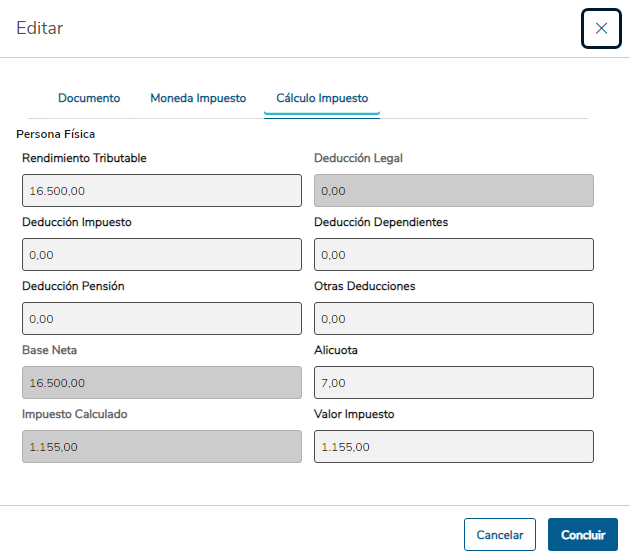Close the Editar dialog with the X icon
Screen dimensions: 630x559
click(601, 28)
